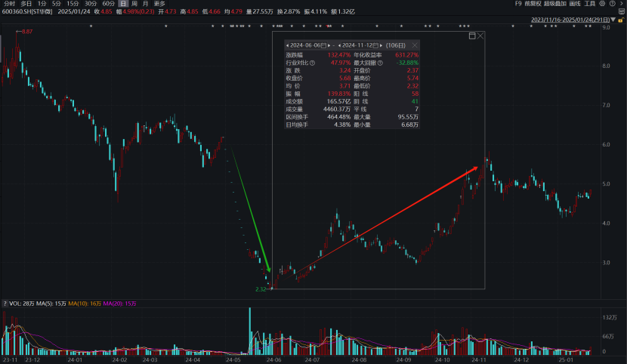Maximize the selection range box via square icon
Image resolution: width=627 pixels, height=364 pixels.
[472, 35]
